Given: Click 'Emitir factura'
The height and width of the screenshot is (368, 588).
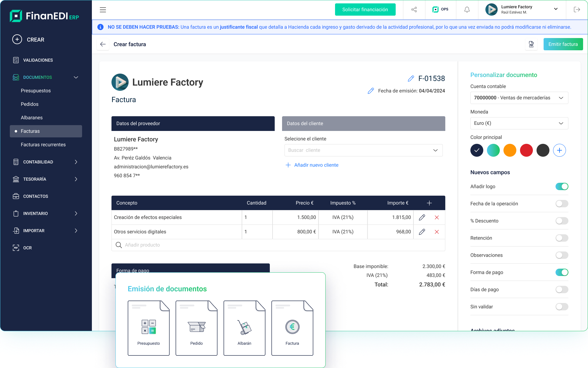Looking at the screenshot, I should 563,44.
